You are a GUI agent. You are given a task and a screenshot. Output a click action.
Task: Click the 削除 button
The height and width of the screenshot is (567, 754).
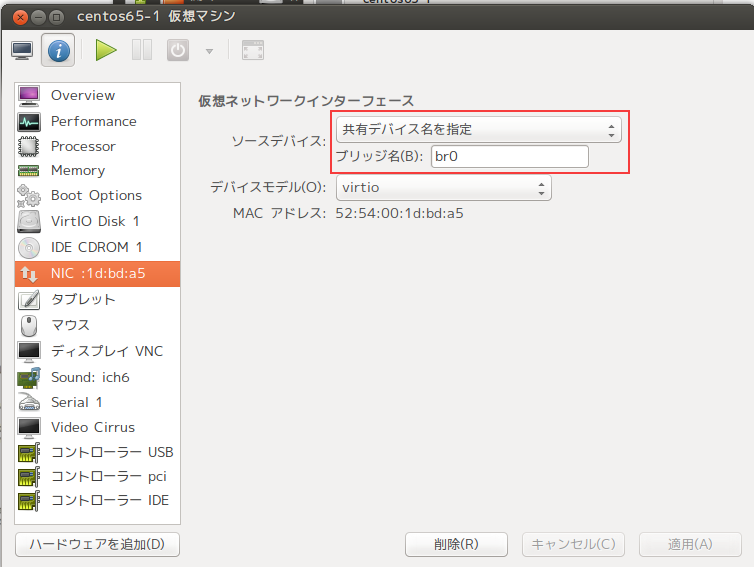(x=458, y=544)
